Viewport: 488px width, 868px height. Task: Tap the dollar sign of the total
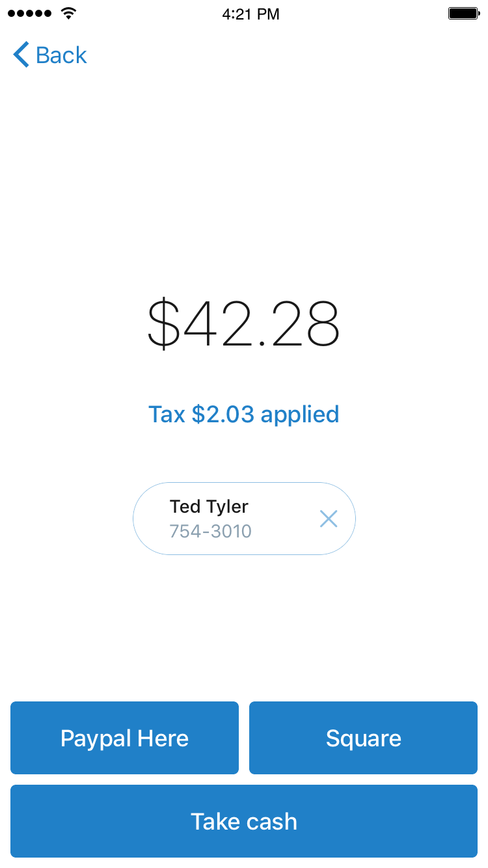(x=163, y=323)
